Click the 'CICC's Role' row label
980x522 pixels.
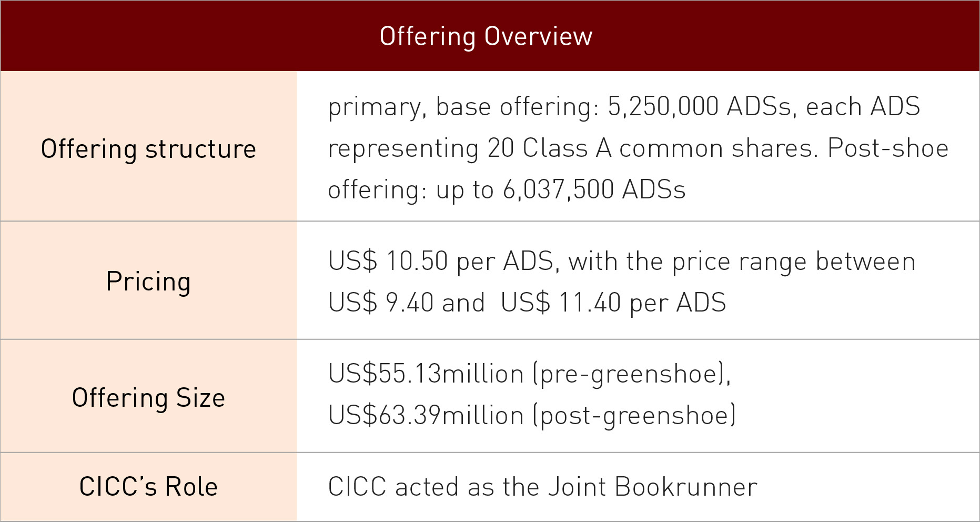tap(148, 486)
